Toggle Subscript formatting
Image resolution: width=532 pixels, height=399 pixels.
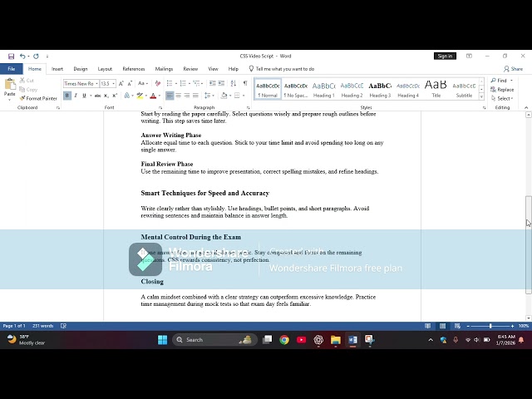coord(106,96)
